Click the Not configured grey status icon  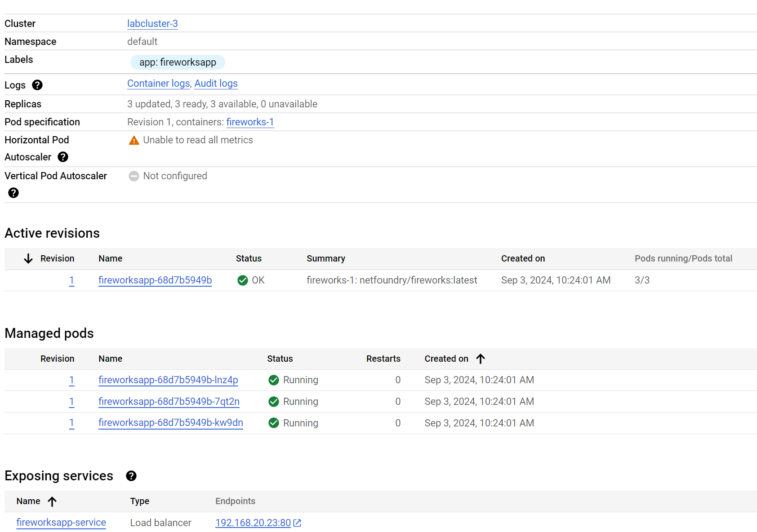pos(134,176)
